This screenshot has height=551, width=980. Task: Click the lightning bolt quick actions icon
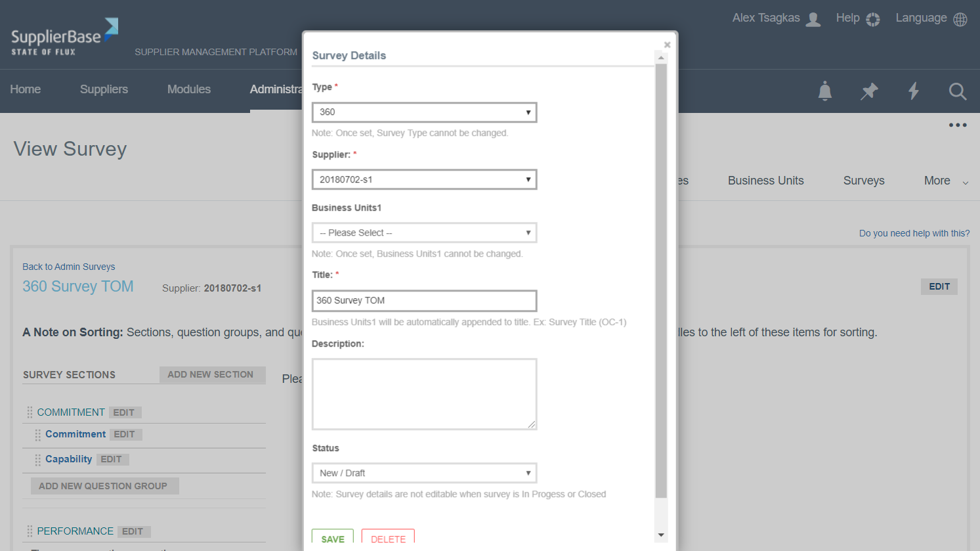tap(913, 91)
